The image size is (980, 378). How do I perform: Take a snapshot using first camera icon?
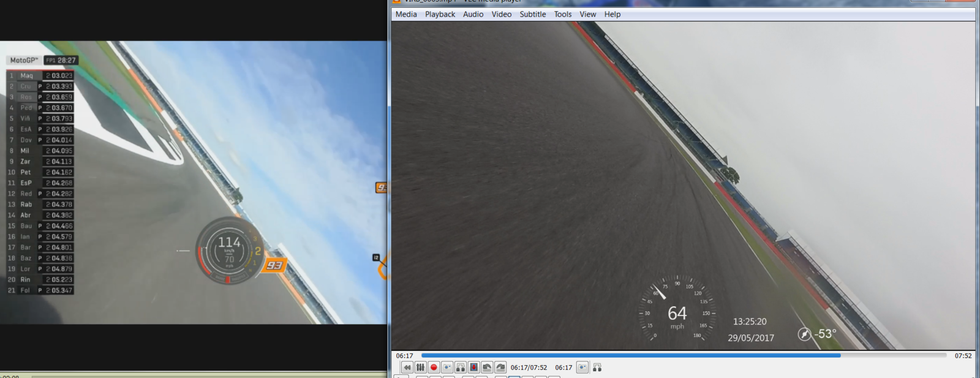(x=447, y=368)
